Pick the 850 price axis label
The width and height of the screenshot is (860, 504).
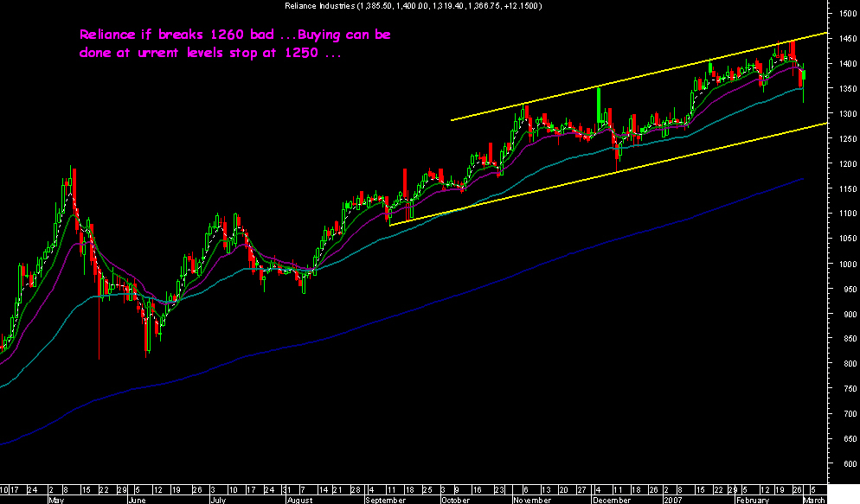click(x=850, y=339)
